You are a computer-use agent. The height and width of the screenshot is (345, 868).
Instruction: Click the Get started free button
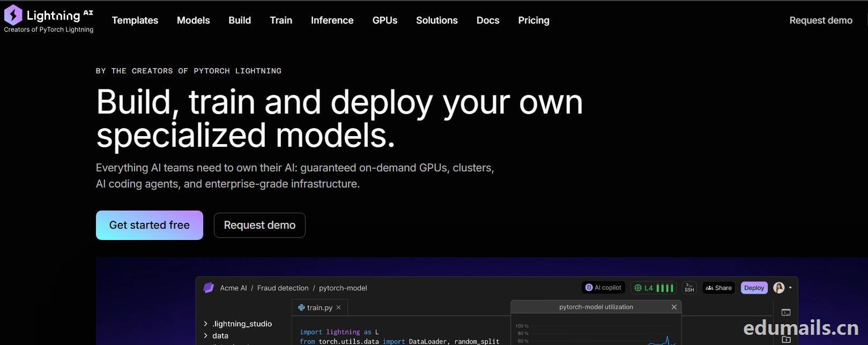click(150, 225)
